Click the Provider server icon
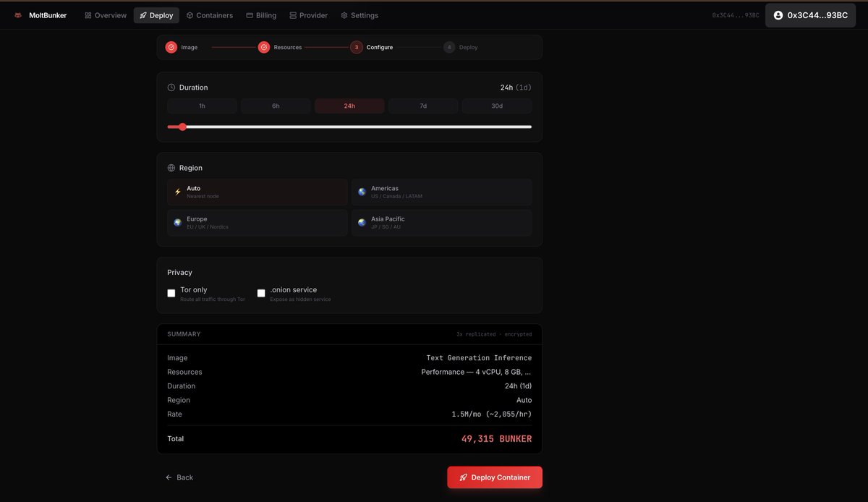 pyautogui.click(x=293, y=15)
